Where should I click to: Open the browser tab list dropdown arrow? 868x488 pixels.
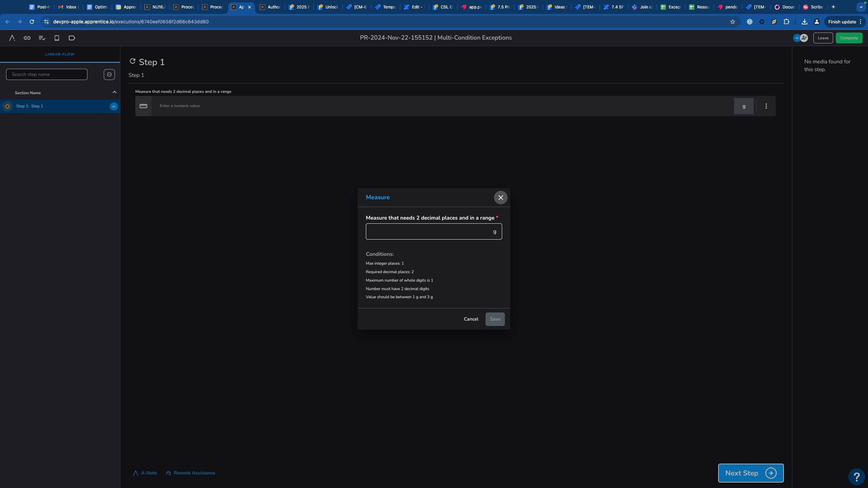pos(861,7)
